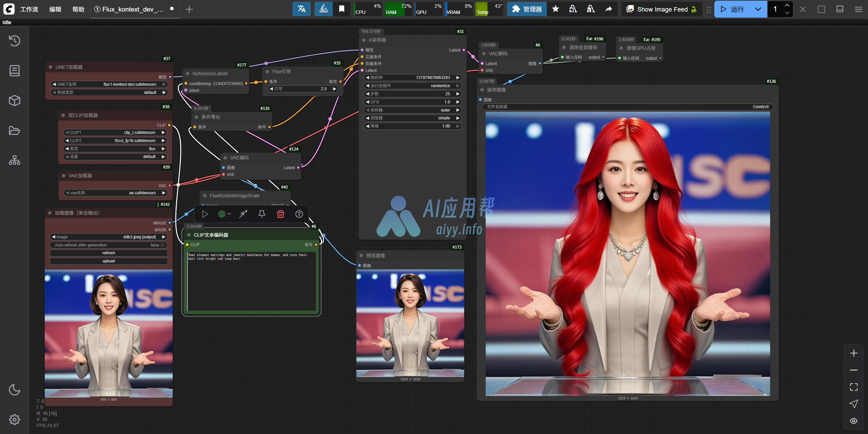Zoom in the canvas with plus icon
Image resolution: width=868 pixels, height=434 pixels.
(854, 353)
